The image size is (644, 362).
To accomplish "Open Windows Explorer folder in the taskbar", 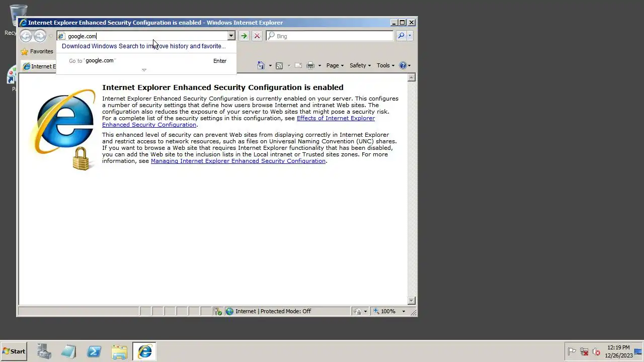I will pos(119,351).
